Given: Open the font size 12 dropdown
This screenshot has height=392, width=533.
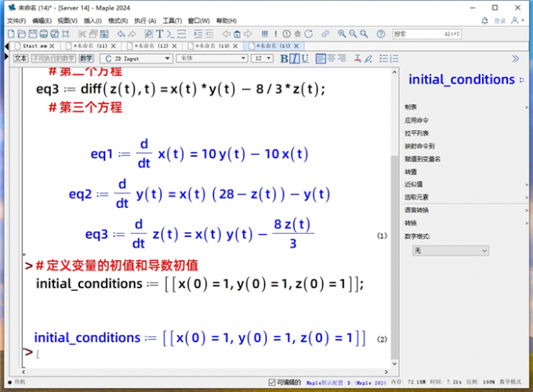Looking at the screenshot, I should coord(262,59).
